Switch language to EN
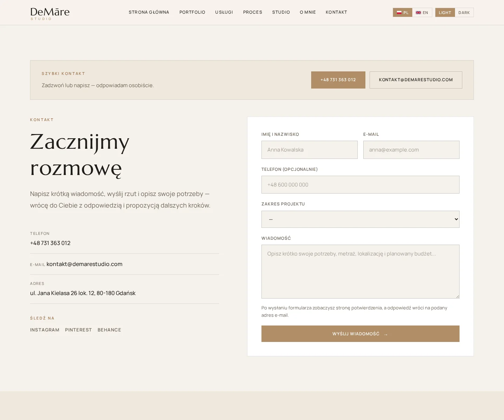The image size is (504, 420). click(422, 12)
